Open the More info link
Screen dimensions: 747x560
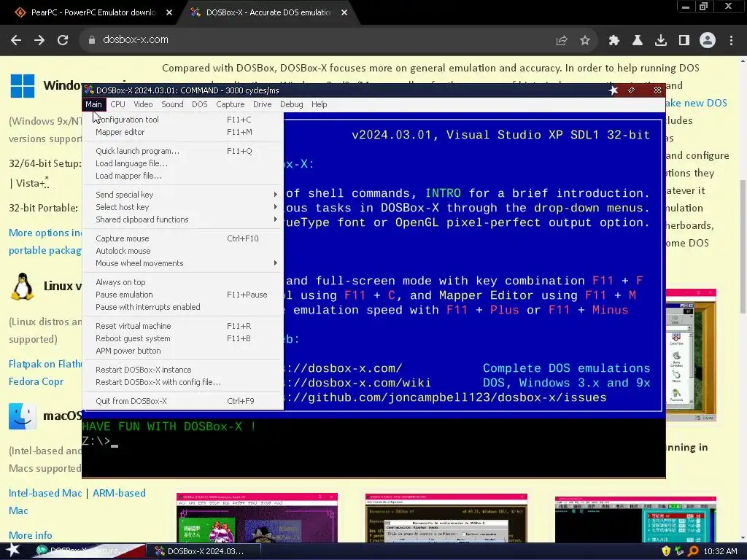[31, 534]
